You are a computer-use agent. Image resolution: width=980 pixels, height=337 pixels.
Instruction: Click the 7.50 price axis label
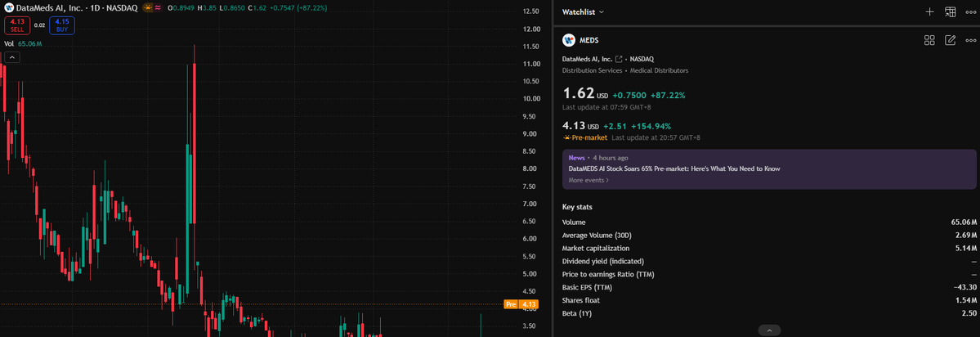(x=530, y=186)
